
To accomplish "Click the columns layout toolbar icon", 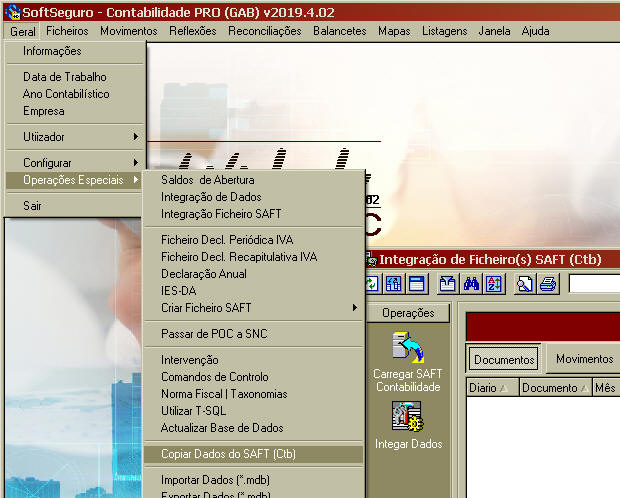I will click(393, 284).
